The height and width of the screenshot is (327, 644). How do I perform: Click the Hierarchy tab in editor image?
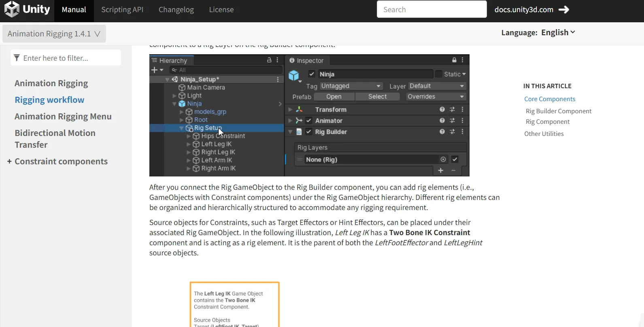[x=172, y=61]
